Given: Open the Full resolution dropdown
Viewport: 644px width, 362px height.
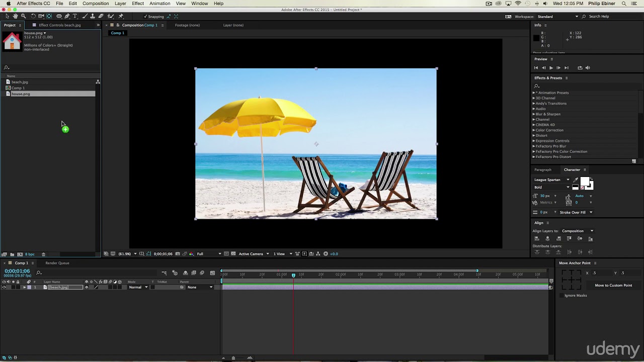Looking at the screenshot, I should [208, 254].
